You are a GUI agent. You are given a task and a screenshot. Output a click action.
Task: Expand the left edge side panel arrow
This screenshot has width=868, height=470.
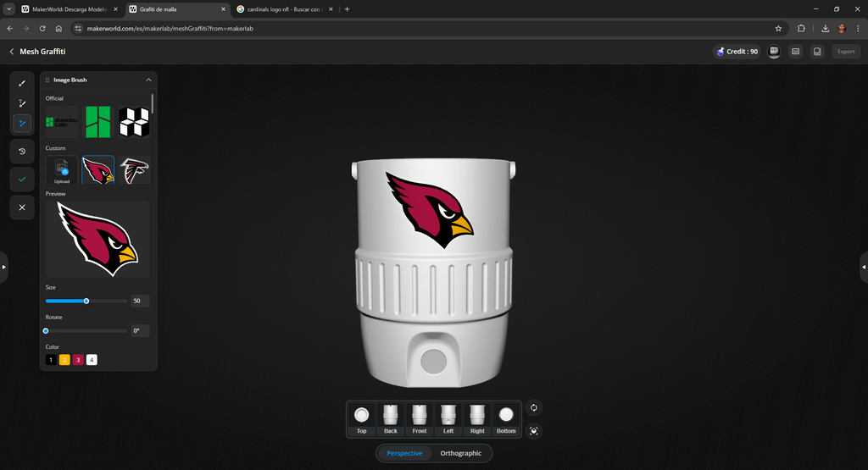(3, 267)
